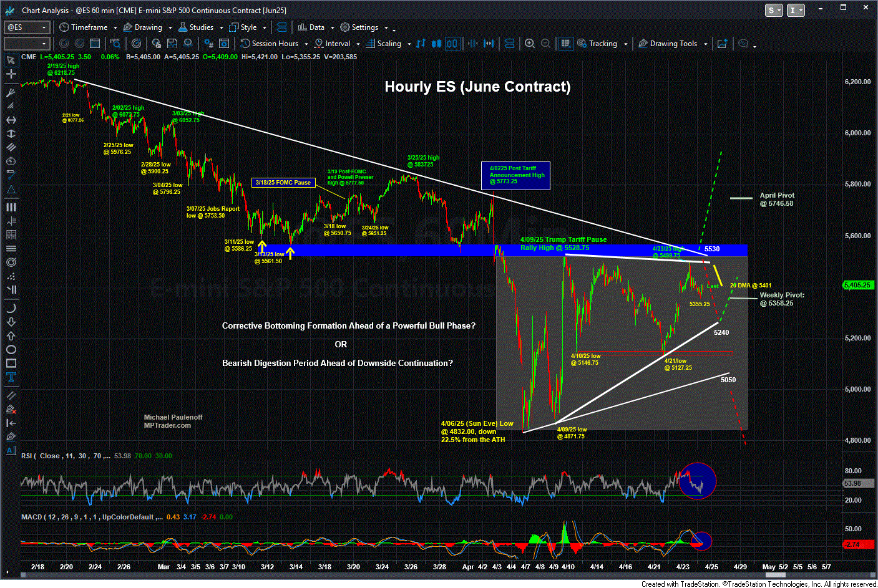Select the triangle drawing tool
This screenshot has height=588, width=878.
(x=11, y=190)
